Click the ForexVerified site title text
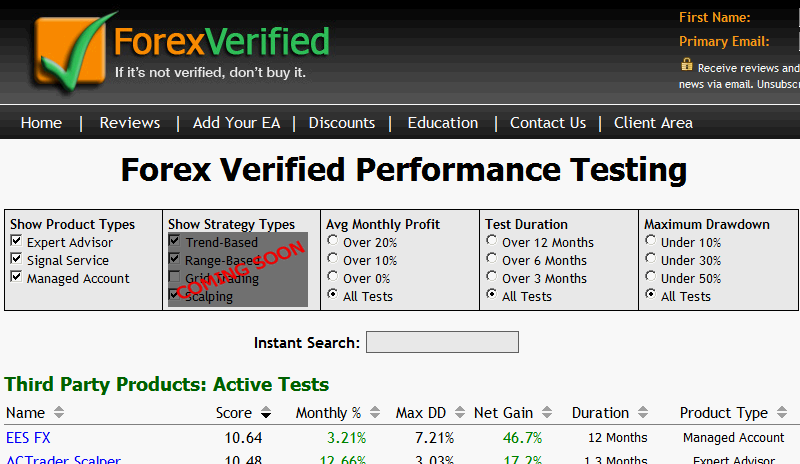This screenshot has height=464, width=800. (221, 41)
